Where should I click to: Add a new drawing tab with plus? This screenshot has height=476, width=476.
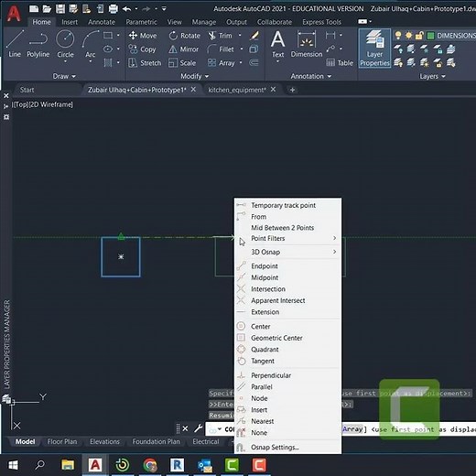292,90
